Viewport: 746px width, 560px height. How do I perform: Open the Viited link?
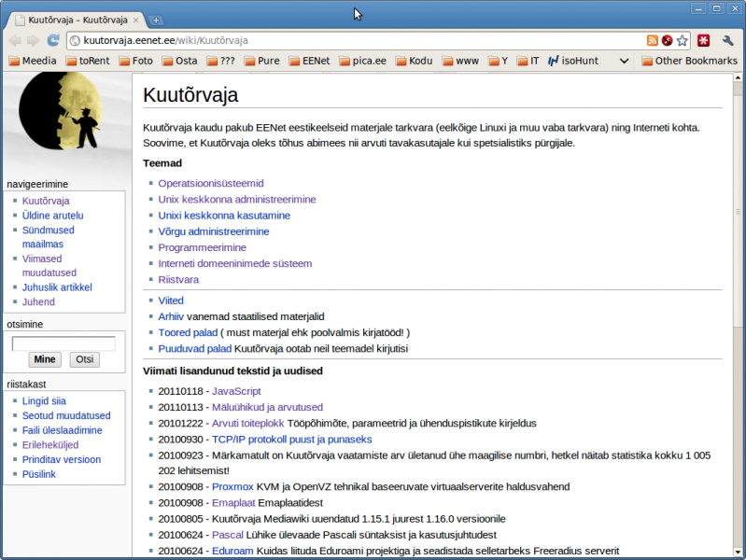171,301
